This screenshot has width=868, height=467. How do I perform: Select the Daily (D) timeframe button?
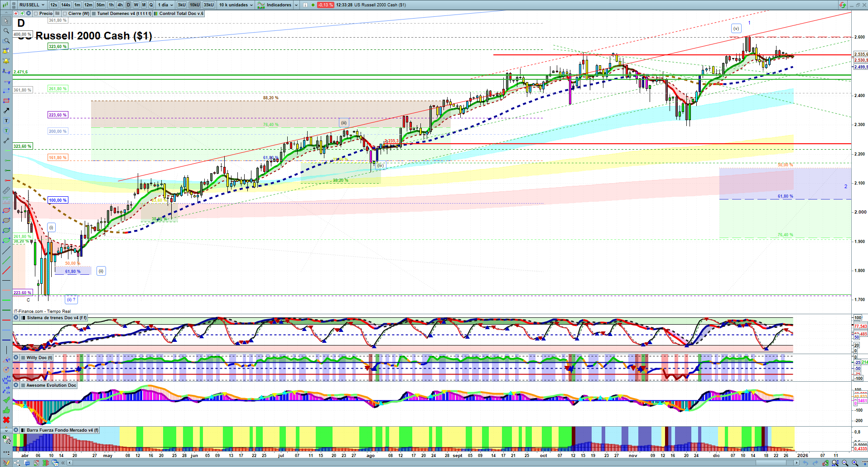(x=128, y=5)
